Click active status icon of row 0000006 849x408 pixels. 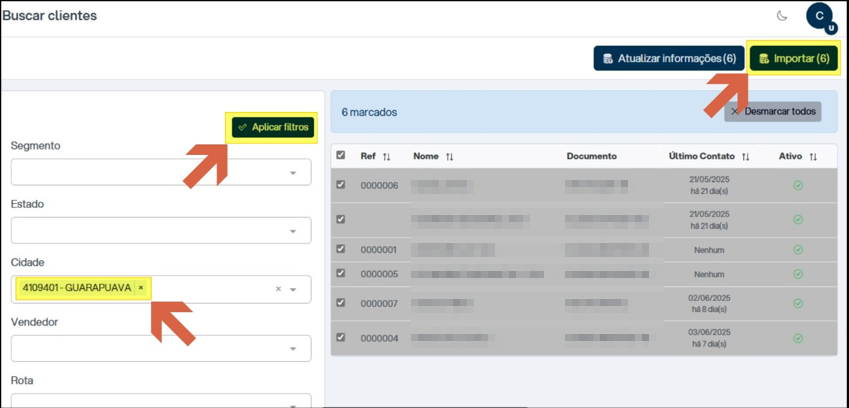[x=798, y=186]
